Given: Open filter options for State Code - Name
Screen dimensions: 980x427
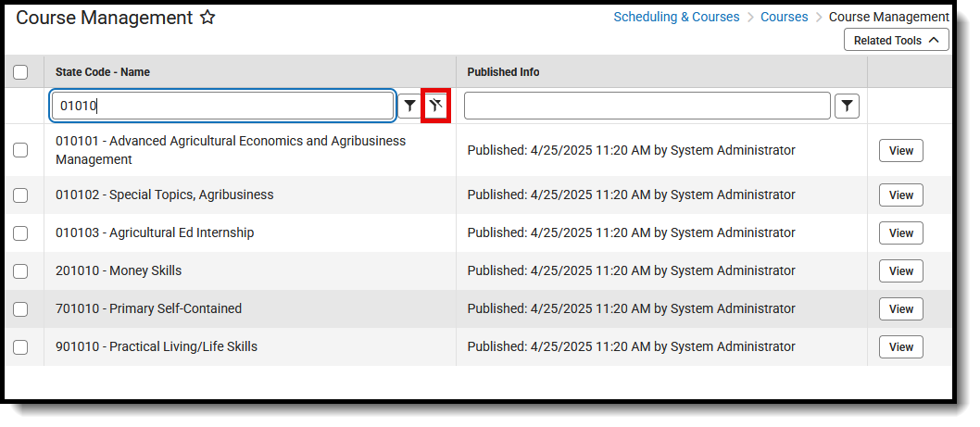Looking at the screenshot, I should point(409,107).
